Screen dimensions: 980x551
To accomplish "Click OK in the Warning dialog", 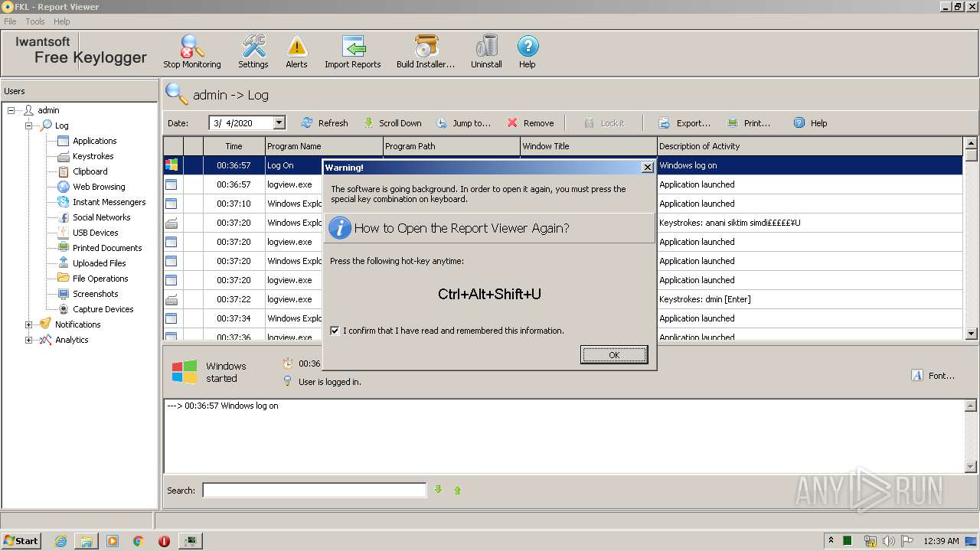I will 614,354.
